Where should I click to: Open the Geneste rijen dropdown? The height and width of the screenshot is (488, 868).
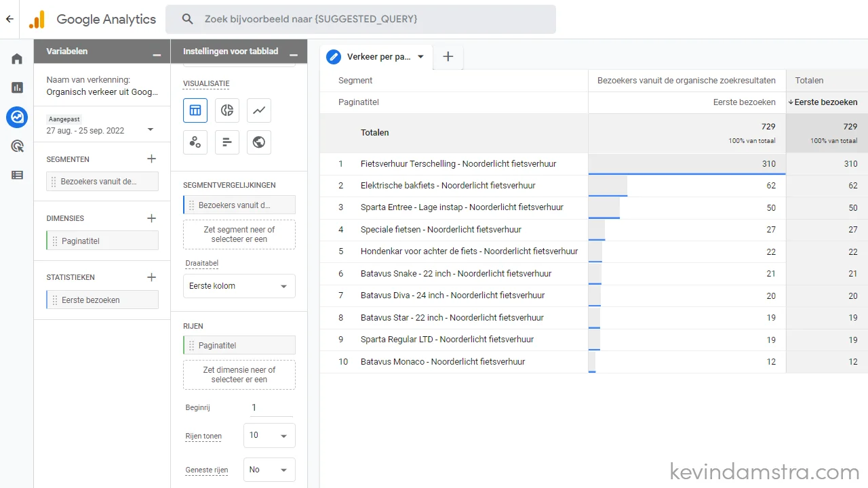[x=269, y=470]
